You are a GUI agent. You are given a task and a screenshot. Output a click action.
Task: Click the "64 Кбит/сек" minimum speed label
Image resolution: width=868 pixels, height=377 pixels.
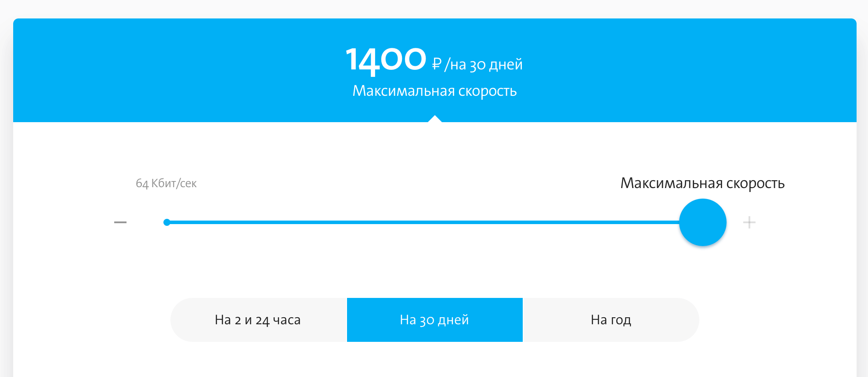[166, 183]
